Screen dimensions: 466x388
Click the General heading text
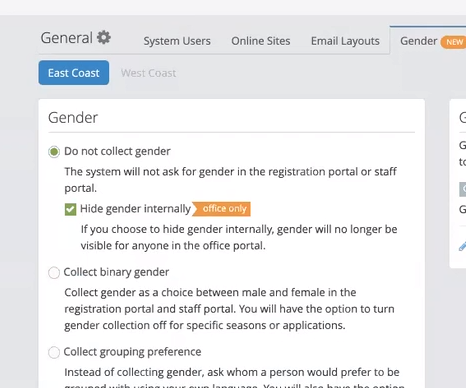pyautogui.click(x=67, y=38)
